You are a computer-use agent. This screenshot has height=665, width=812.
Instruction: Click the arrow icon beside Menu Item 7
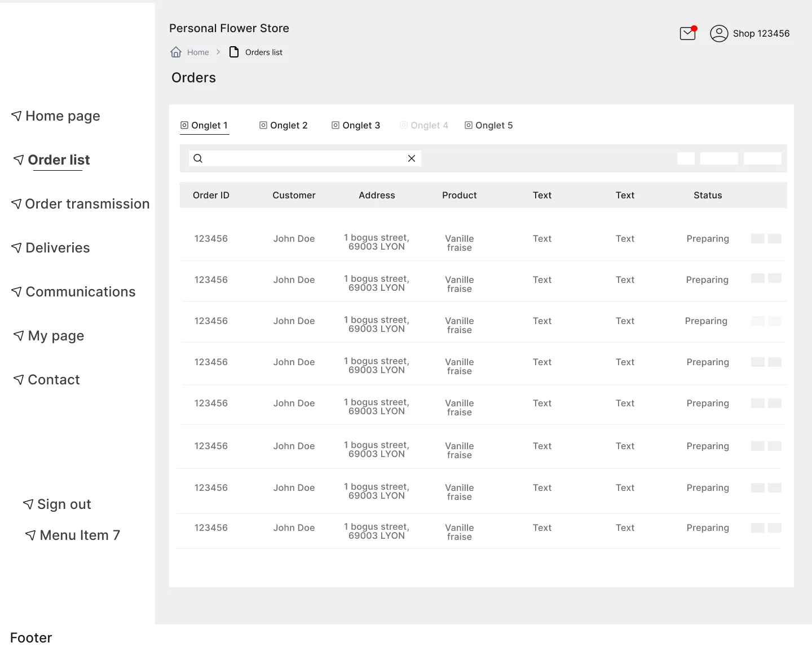click(31, 535)
